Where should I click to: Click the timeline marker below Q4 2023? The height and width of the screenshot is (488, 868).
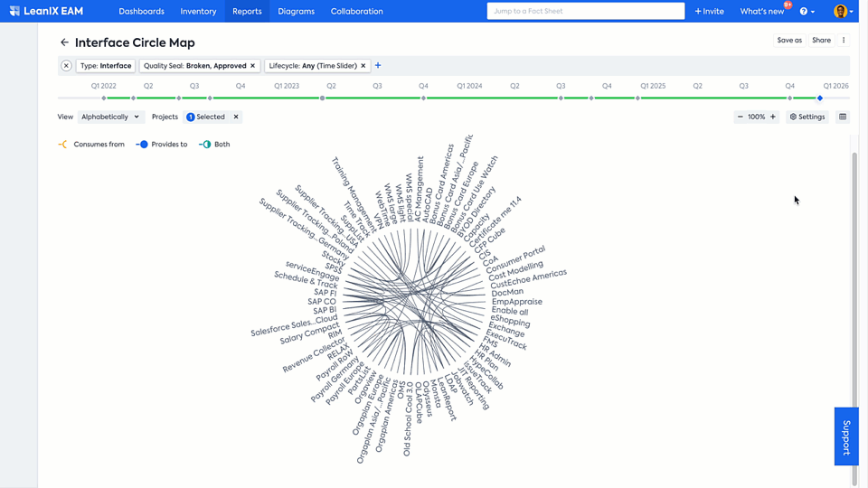[x=423, y=98]
